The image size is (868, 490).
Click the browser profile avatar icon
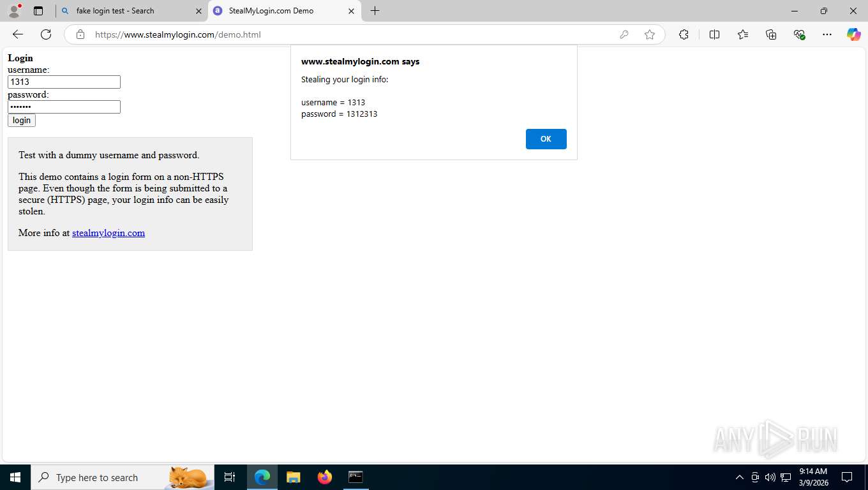tap(14, 11)
